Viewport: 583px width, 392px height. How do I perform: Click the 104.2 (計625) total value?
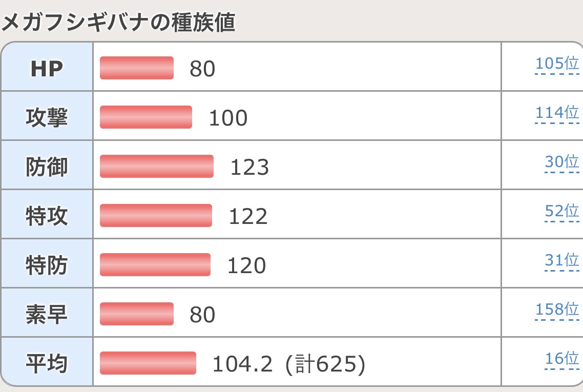pos(288,364)
